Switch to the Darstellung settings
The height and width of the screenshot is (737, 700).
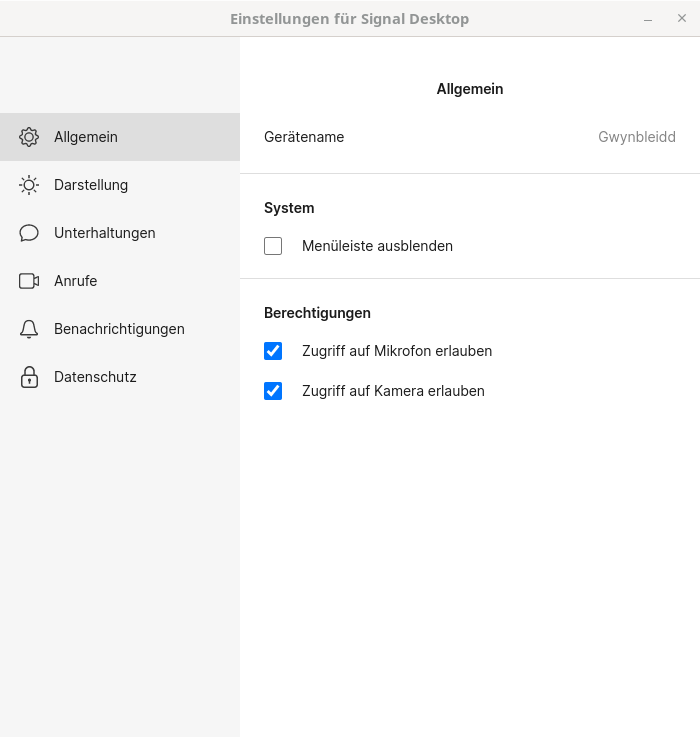(120, 185)
